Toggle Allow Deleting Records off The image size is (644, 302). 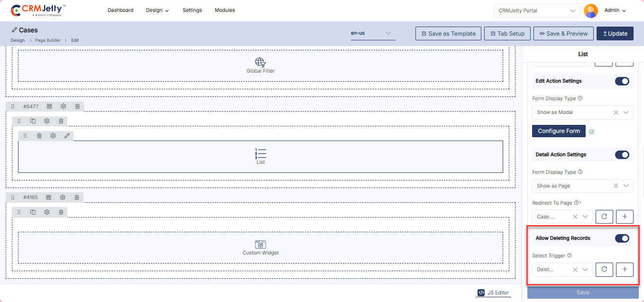pyautogui.click(x=622, y=238)
